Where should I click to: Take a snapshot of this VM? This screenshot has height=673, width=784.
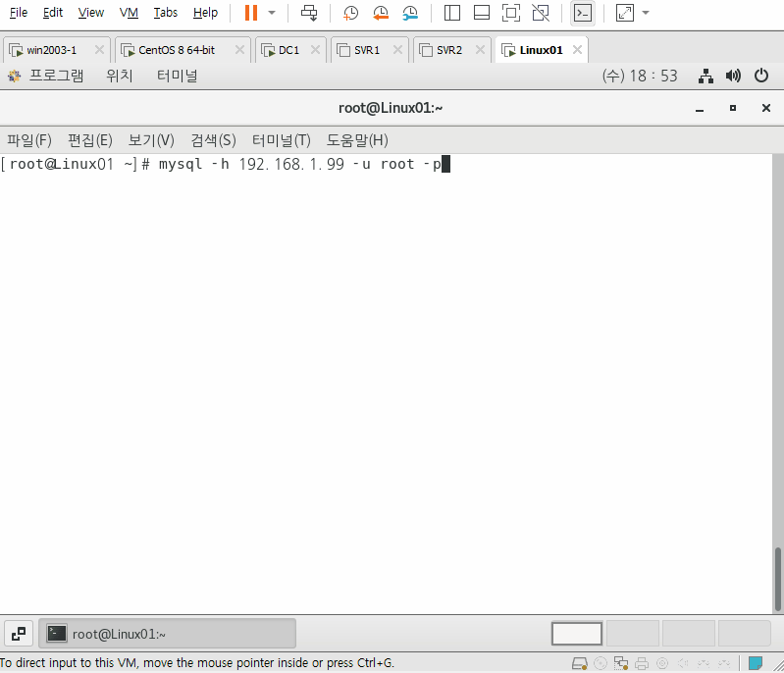[x=350, y=13]
